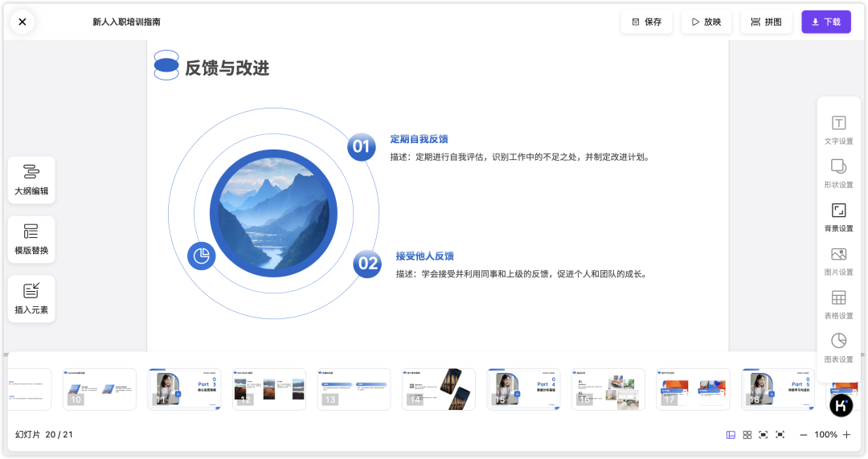The width and height of the screenshot is (868, 459).
Task: Click fit icon with dashed corner brackets
Action: point(780,435)
